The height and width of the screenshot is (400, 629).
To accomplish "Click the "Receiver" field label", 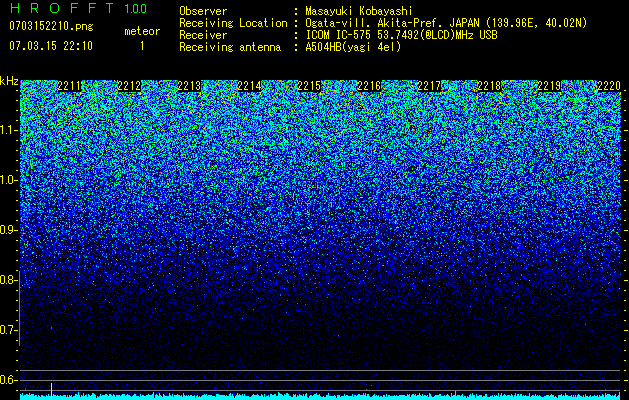I will (x=203, y=35).
